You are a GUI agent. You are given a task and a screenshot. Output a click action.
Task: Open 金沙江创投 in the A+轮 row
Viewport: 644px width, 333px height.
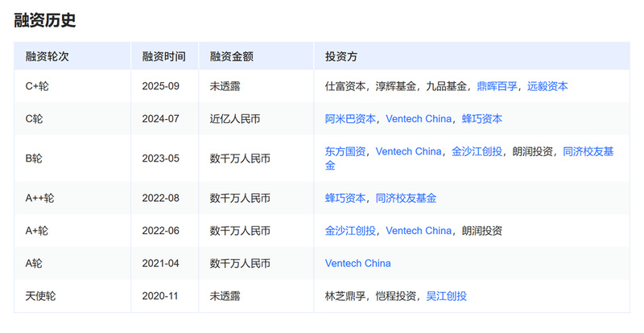[x=350, y=231]
